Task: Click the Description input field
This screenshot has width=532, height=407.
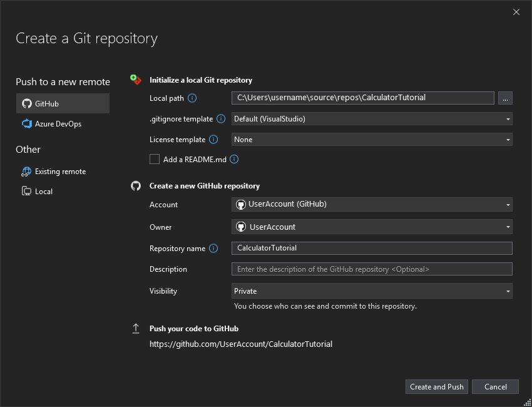Action: [372, 269]
